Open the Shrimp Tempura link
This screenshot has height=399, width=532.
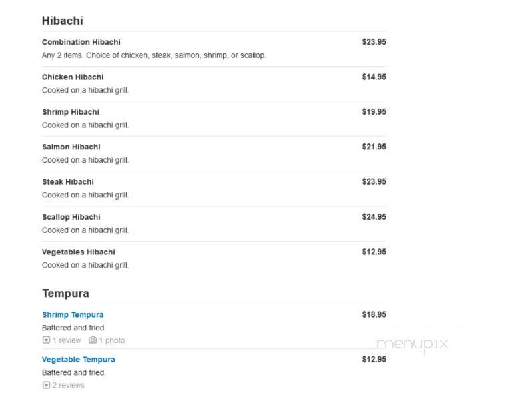[73, 315]
